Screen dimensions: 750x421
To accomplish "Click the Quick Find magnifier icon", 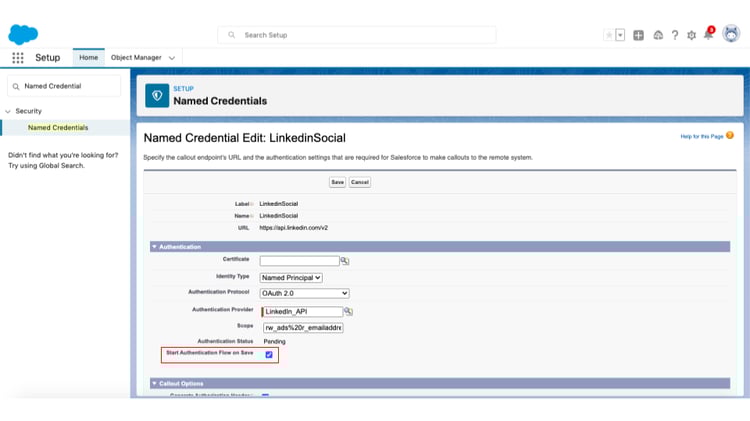I will click(16, 87).
